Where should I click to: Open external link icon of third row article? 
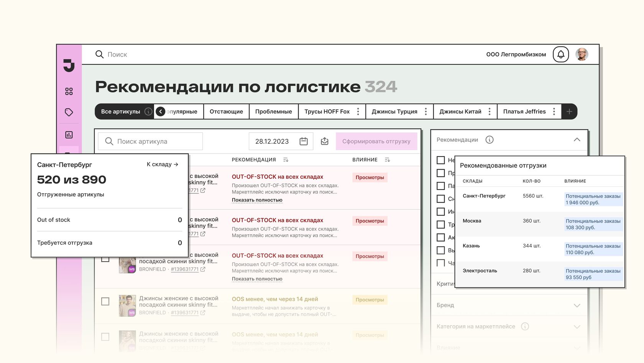tap(203, 269)
